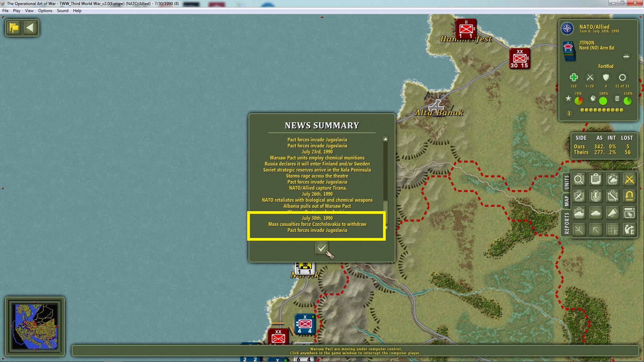Open the air briefing airplane clipboard icon
Viewport: 644px width, 362px height.
579,196
